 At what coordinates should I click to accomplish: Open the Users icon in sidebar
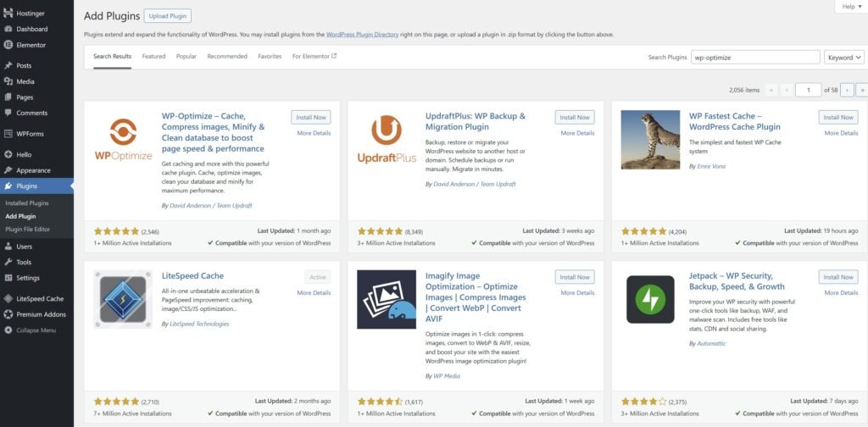coord(8,247)
